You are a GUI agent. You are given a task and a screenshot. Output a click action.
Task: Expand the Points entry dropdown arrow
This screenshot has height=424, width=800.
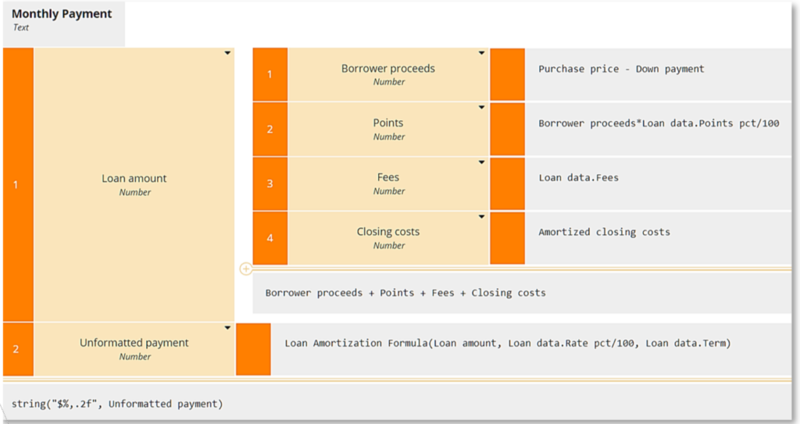tap(482, 107)
